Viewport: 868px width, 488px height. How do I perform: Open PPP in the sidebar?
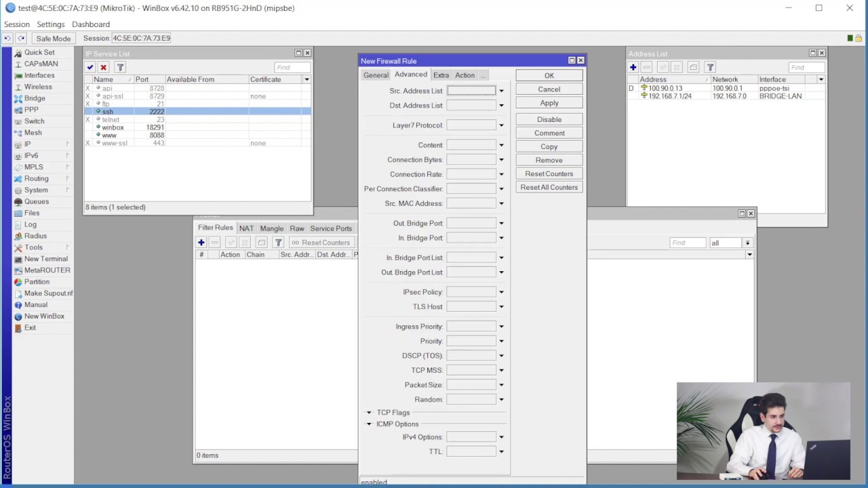tap(31, 109)
